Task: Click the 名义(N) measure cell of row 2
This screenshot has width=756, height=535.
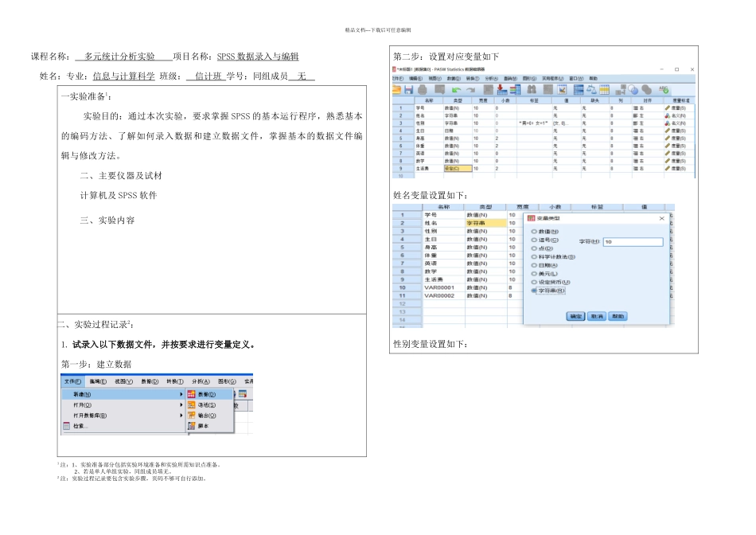Action: point(679,115)
